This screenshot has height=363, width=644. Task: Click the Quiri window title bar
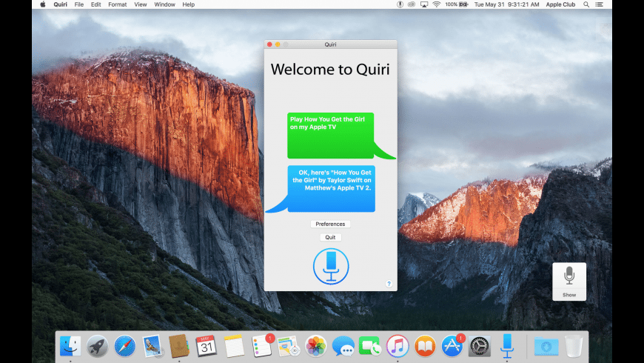(330, 44)
